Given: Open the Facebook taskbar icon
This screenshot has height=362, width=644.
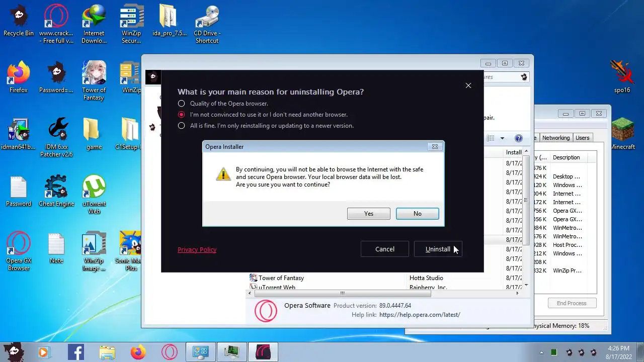Looking at the screenshot, I should [75, 352].
